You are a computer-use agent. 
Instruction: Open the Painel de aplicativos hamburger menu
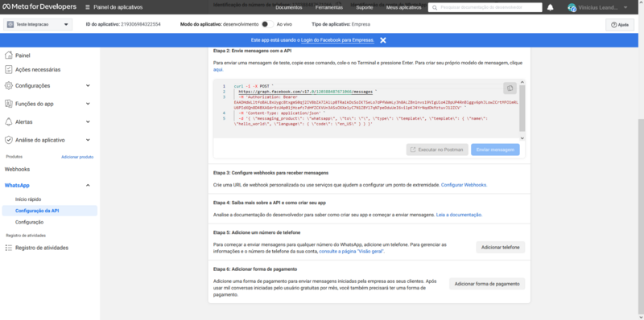[x=88, y=7]
